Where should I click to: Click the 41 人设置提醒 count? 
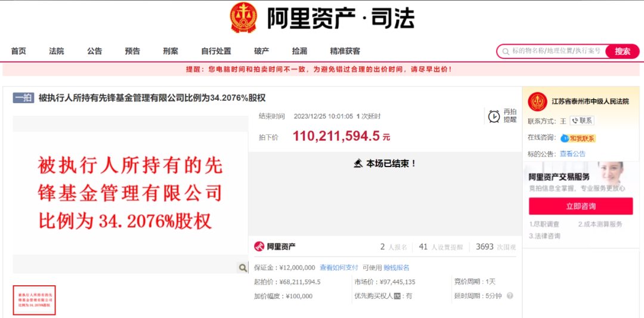pos(441,247)
